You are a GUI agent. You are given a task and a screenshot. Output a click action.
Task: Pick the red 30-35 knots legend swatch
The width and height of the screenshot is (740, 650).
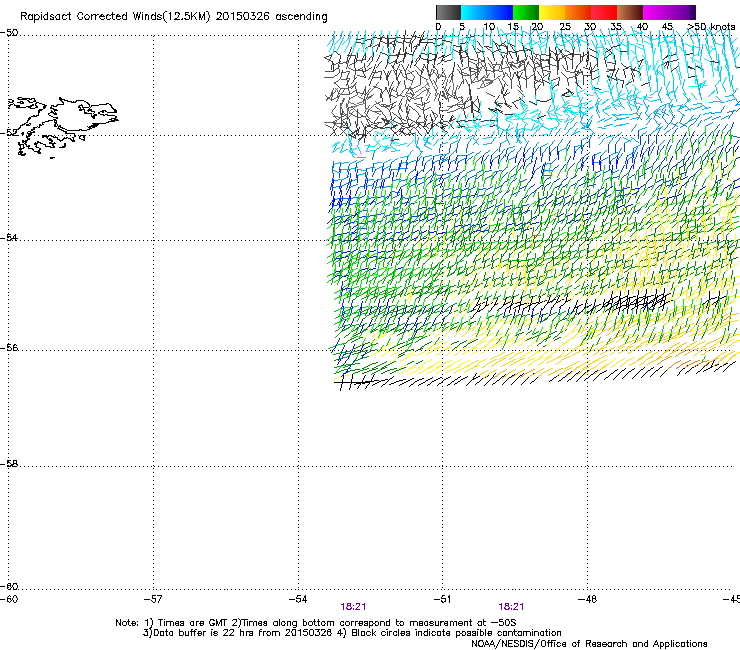click(x=604, y=12)
